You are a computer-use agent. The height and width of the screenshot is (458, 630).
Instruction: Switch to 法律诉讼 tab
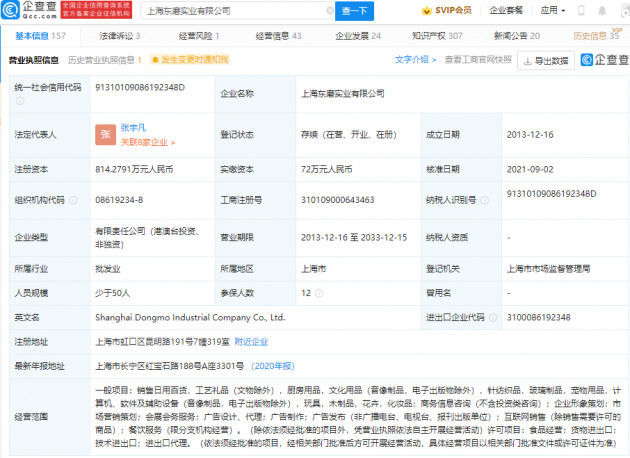click(x=120, y=36)
